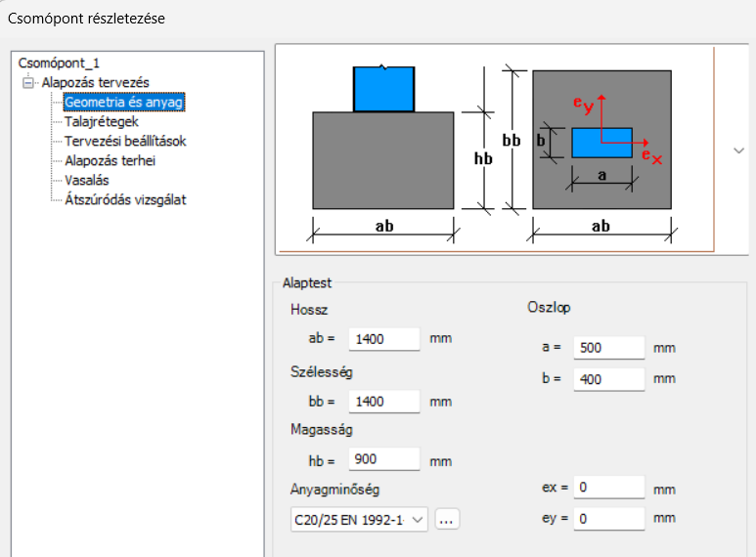Open Tervezési beállítások in the tree
756x557 pixels.
point(125,141)
